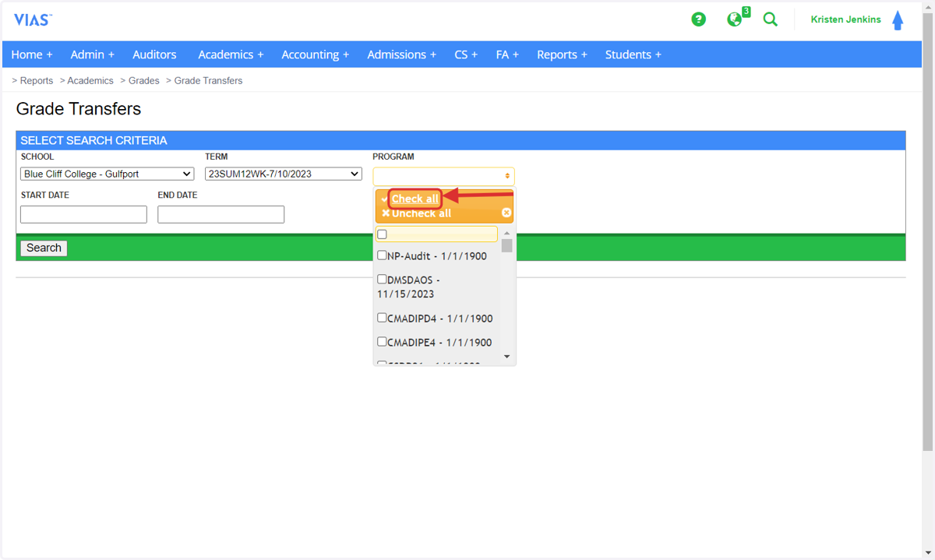Go to Reports in the breadcrumb
Image resolution: width=935 pixels, height=560 pixels.
point(37,80)
